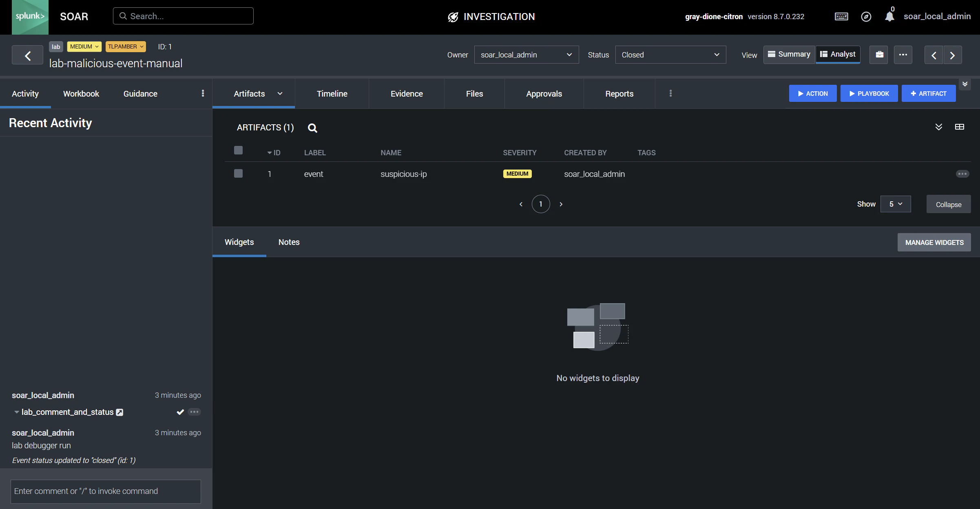Click the top search field
Image resolution: width=980 pixels, height=509 pixels.
click(x=183, y=16)
